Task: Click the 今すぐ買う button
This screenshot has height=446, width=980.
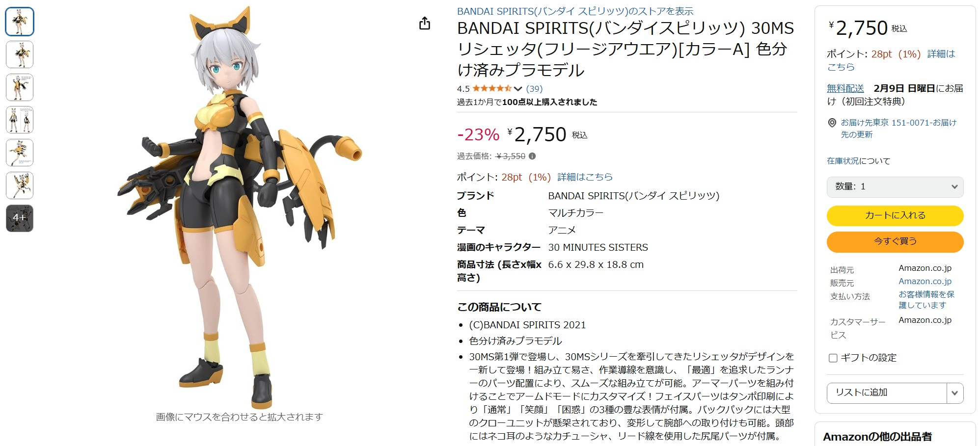Action: [895, 241]
